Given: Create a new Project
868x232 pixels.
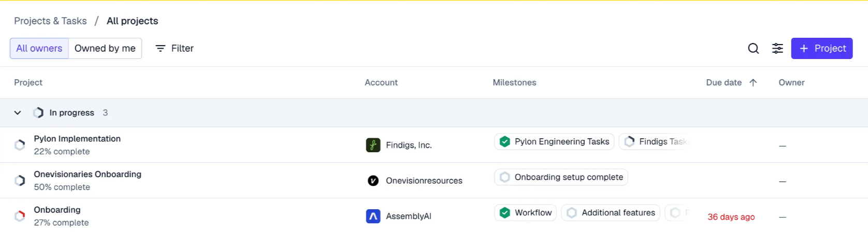Looking at the screenshot, I should coord(821,49).
